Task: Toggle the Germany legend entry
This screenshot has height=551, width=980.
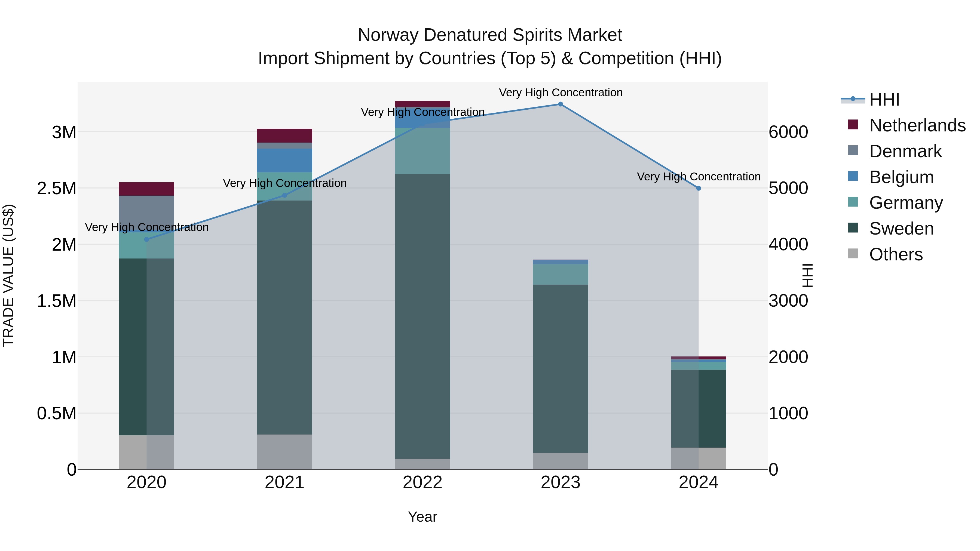Action: pos(895,203)
